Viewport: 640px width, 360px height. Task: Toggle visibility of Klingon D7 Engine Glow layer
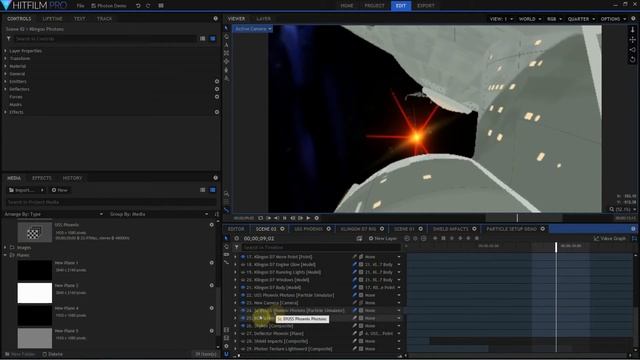[243, 264]
